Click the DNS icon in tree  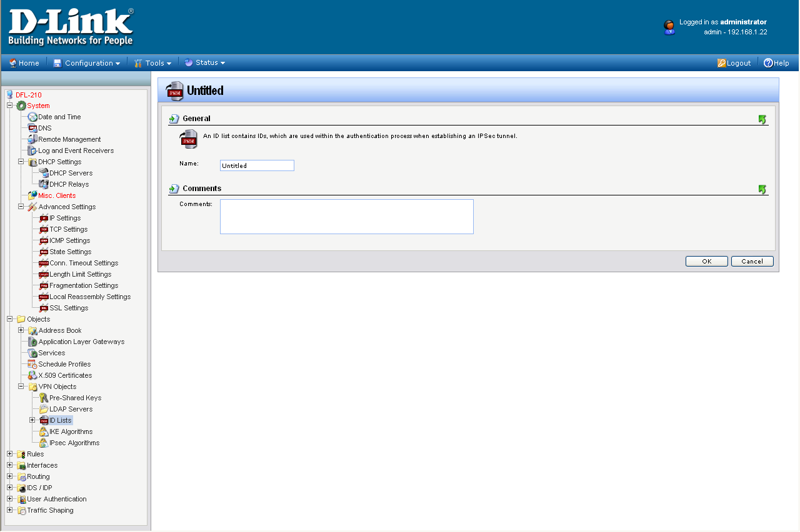point(32,128)
